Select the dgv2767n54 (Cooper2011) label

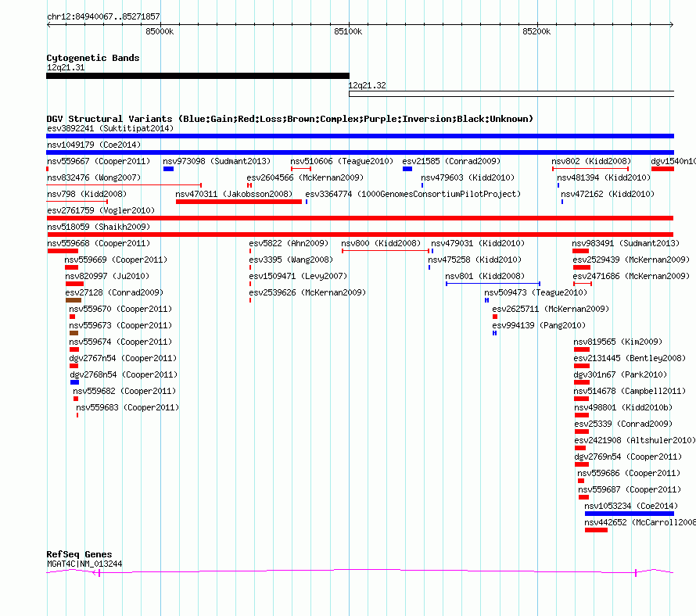[x=123, y=358]
